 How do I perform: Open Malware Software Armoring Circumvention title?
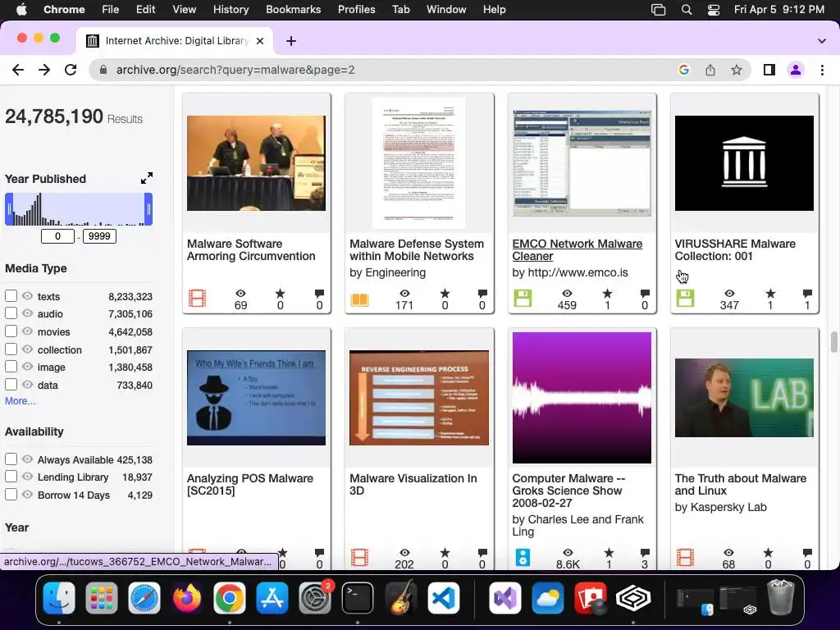click(x=251, y=249)
